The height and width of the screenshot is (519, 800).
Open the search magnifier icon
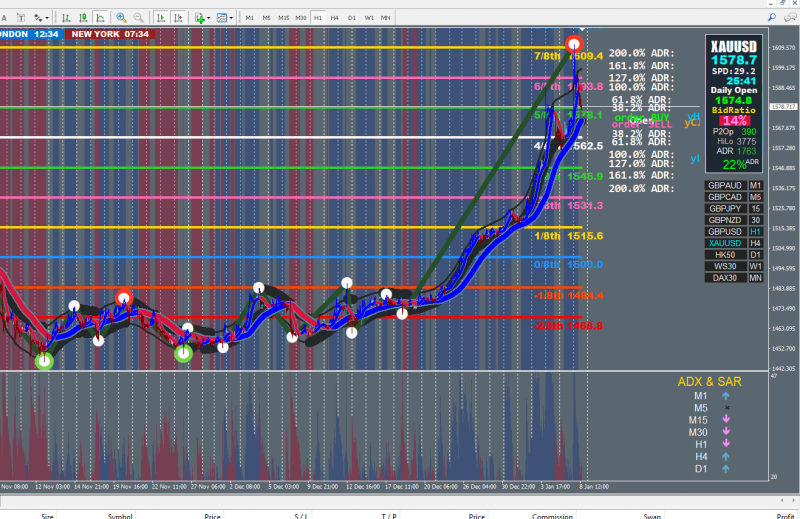click(772, 17)
